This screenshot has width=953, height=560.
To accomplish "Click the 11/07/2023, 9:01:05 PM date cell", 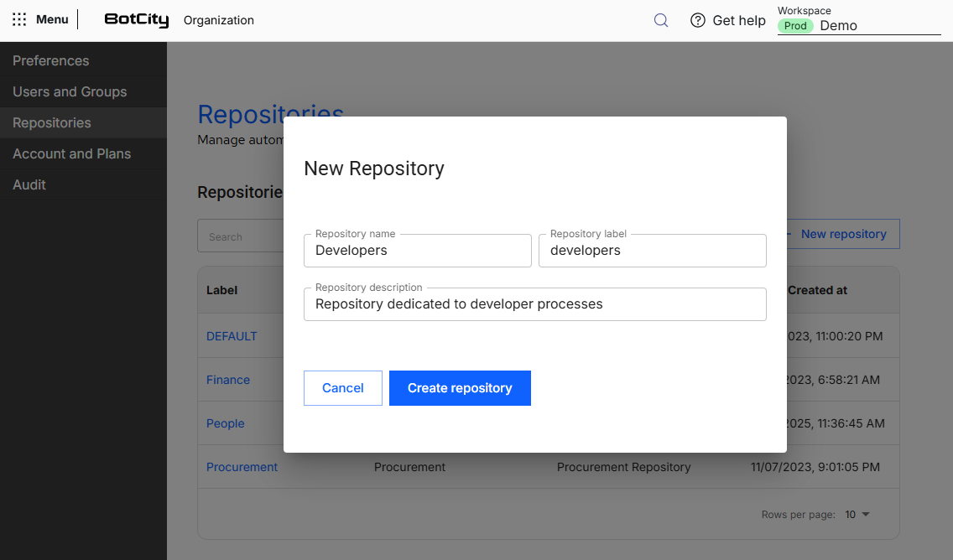I will pyautogui.click(x=815, y=467).
